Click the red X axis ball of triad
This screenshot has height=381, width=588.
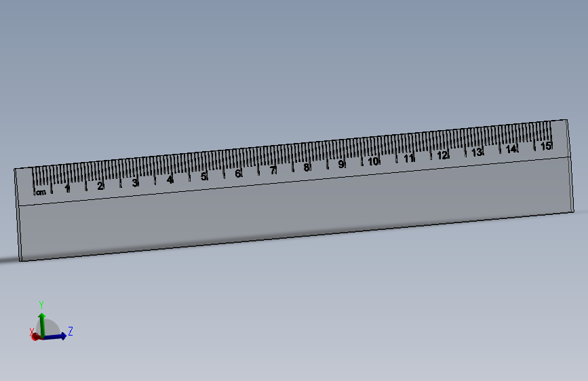click(x=35, y=337)
